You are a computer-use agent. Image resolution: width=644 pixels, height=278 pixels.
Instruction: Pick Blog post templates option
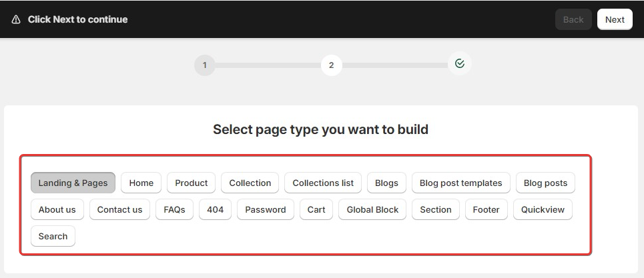pyautogui.click(x=460, y=183)
